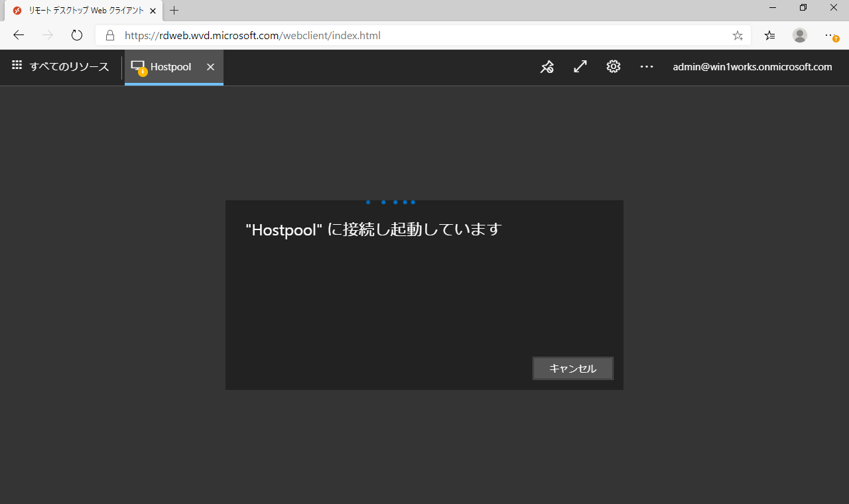
Task: Open the web client settings gear
Action: click(614, 67)
